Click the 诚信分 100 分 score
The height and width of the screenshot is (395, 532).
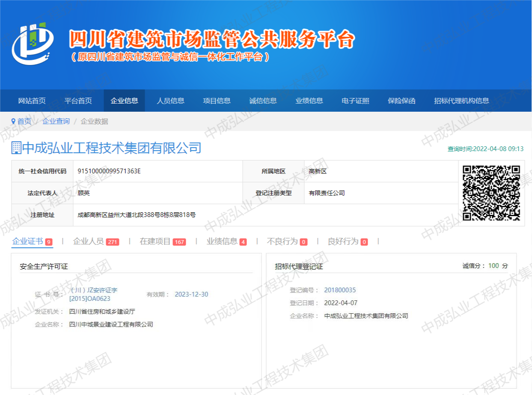click(x=485, y=266)
